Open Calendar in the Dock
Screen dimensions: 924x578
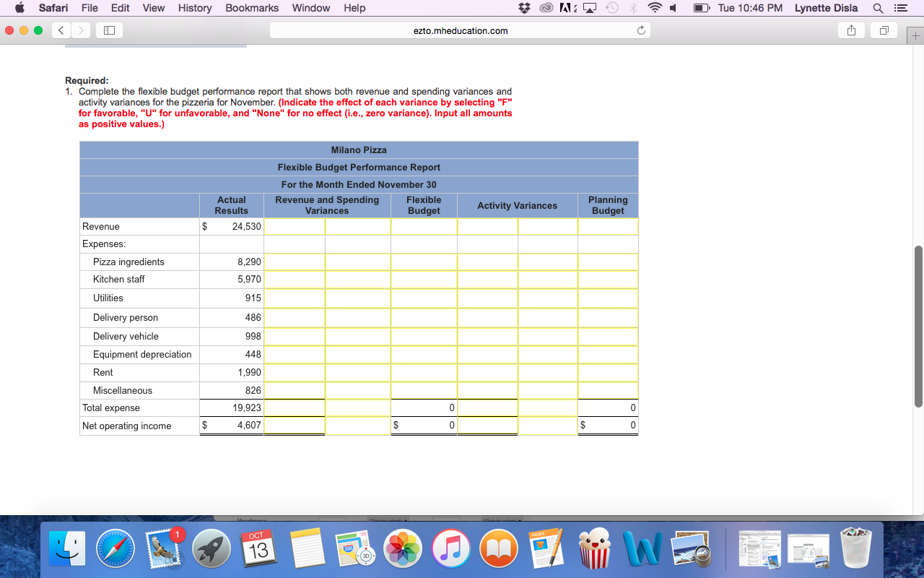[258, 548]
